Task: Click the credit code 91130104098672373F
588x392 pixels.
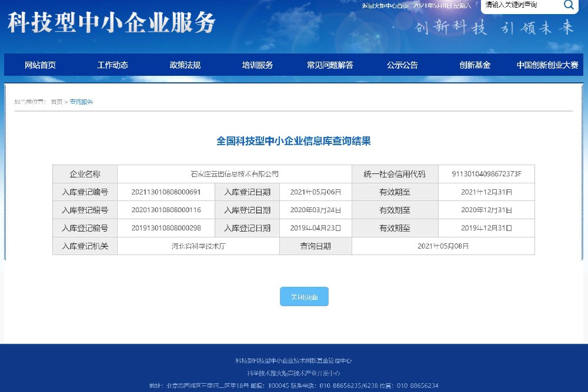Action: pyautogui.click(x=486, y=174)
